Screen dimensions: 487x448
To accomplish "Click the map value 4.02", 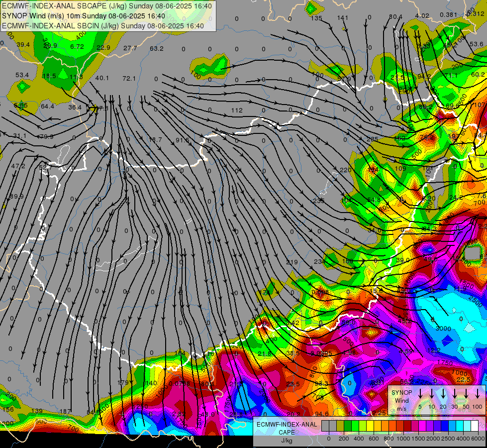I will [x=422, y=16].
